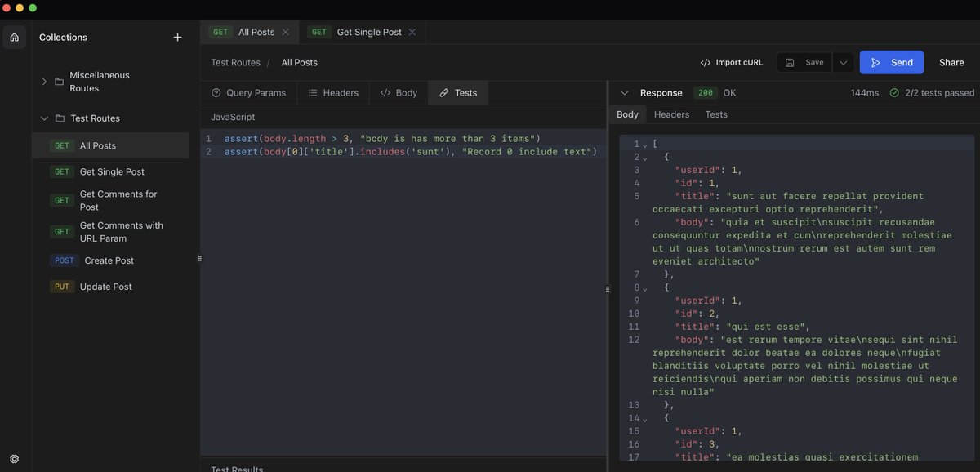Open the request Body tab

(x=399, y=93)
